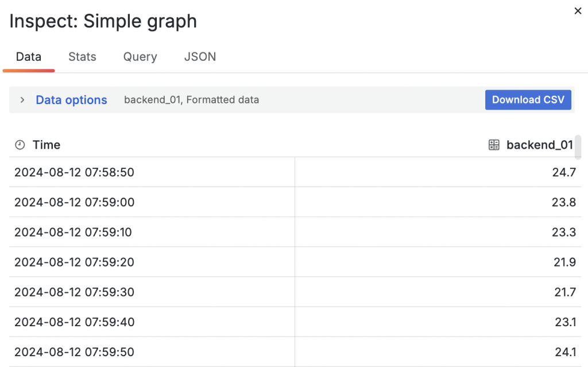Image resolution: width=588 pixels, height=367 pixels.
Task: Open the Data options section label
Action: [71, 100]
